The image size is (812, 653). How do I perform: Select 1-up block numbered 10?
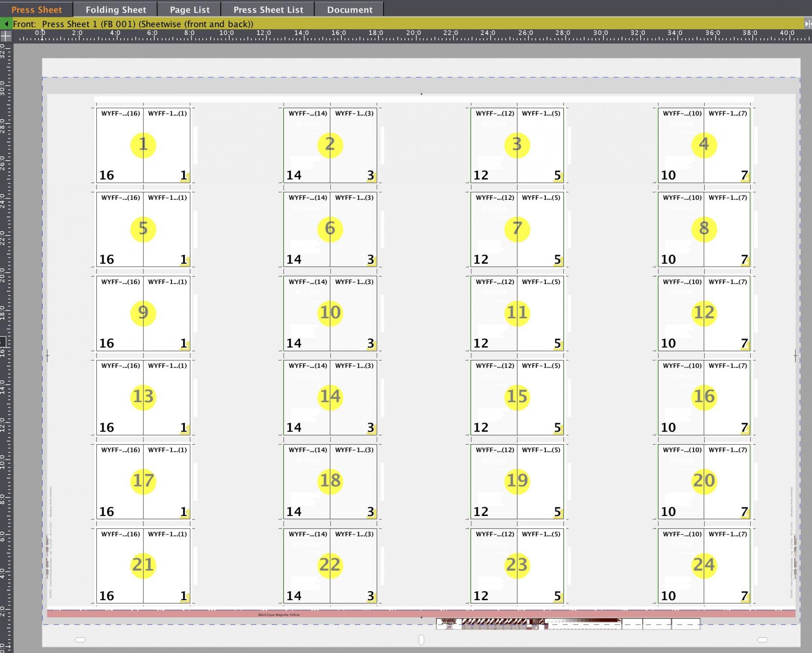pyautogui.click(x=330, y=313)
